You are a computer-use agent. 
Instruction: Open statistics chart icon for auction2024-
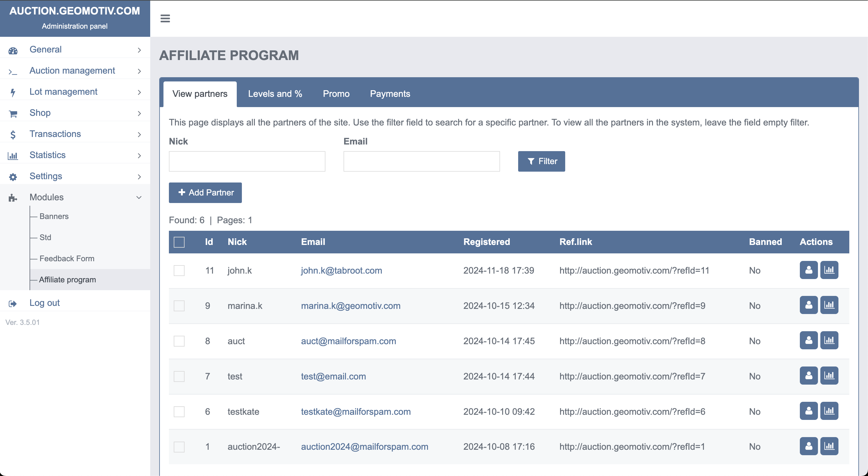829,446
